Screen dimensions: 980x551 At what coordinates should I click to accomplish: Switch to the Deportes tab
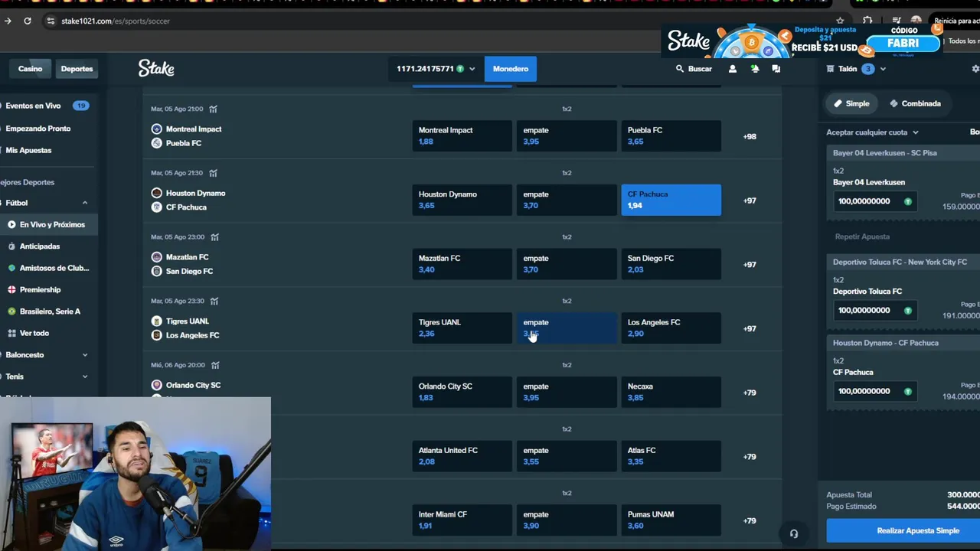[77, 69]
